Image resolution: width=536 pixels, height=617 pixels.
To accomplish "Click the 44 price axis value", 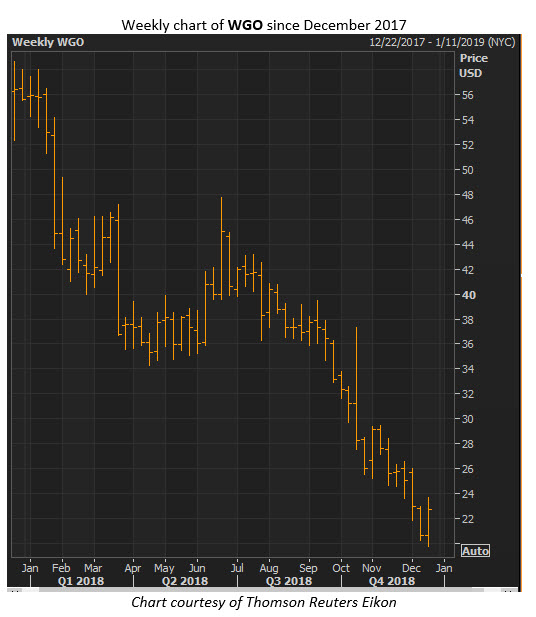I will [468, 245].
